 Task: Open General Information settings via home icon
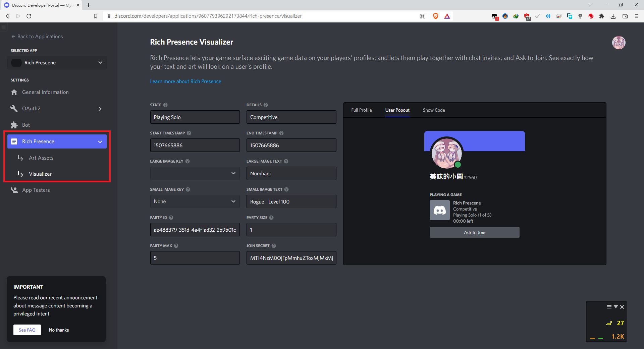(14, 92)
